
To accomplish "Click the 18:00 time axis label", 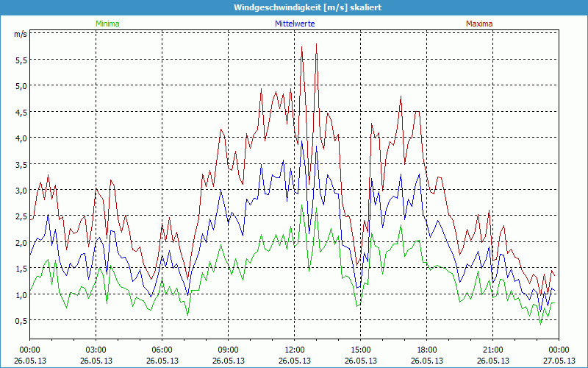I will click(427, 350).
